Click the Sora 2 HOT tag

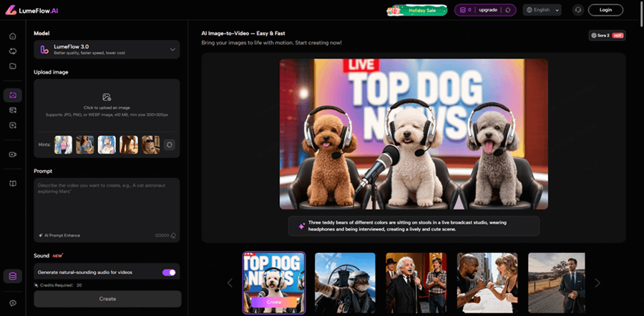tap(606, 35)
